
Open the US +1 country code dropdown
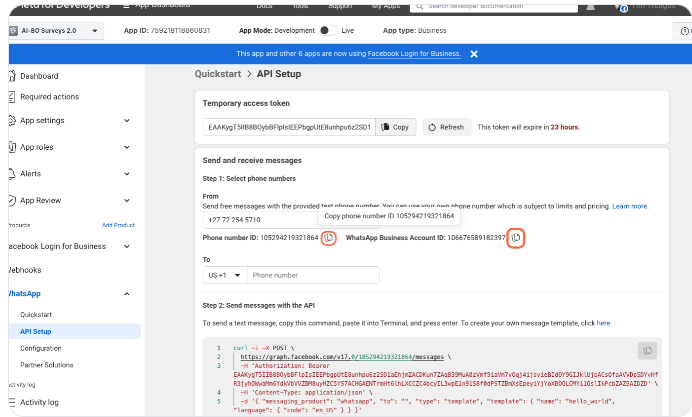coord(222,275)
